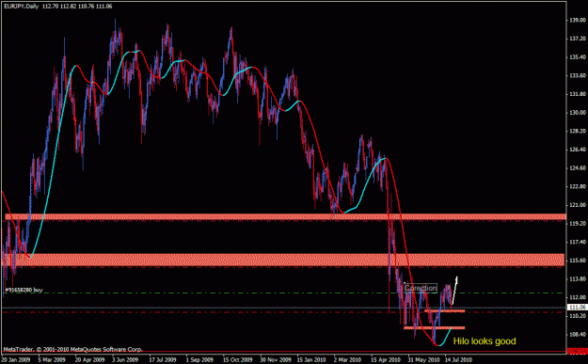The width and height of the screenshot is (588, 364).
Task: Click the '15 Jan 2010' date label
Action: click(x=311, y=359)
